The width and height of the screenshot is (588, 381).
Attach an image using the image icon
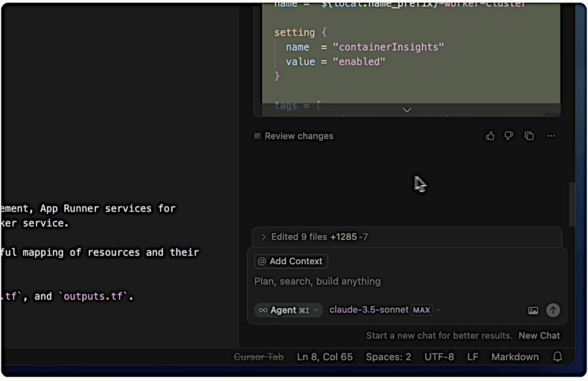(x=533, y=310)
